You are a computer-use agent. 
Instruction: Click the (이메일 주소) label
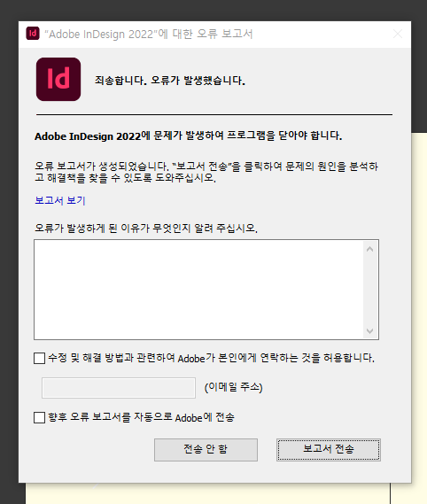coord(234,387)
